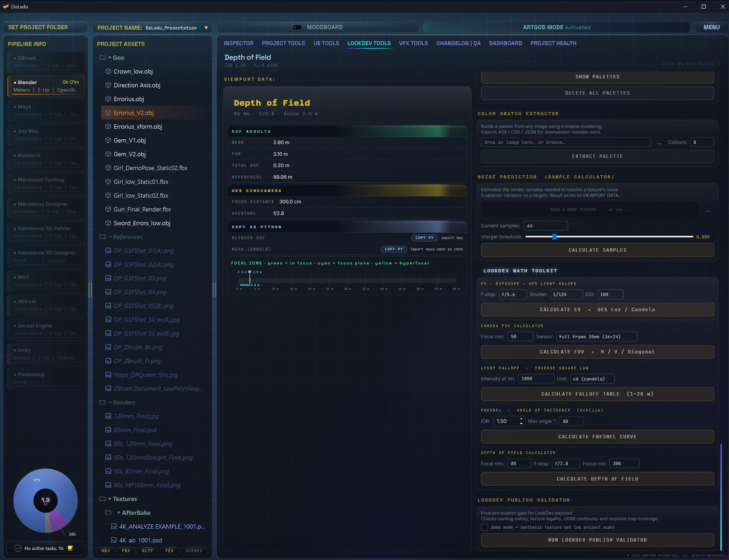Click the Focal mm field in FOV calculator
Image resolution: width=729 pixels, height=560 pixels.
point(520,337)
